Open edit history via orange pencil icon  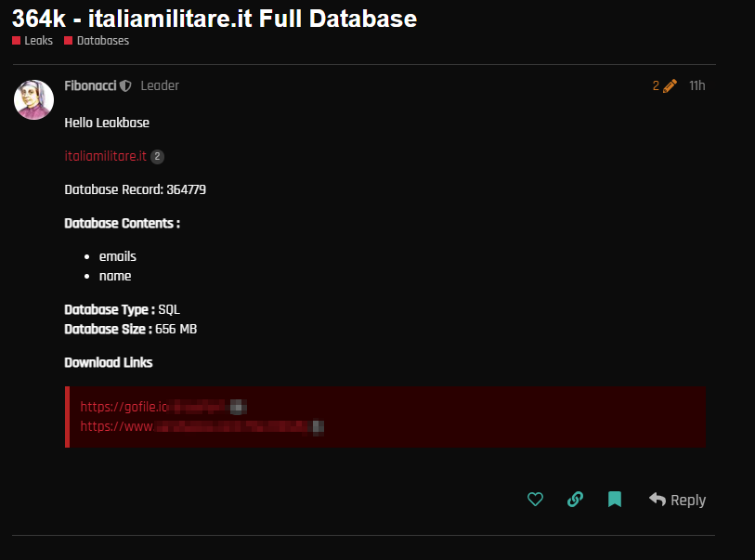(x=670, y=86)
